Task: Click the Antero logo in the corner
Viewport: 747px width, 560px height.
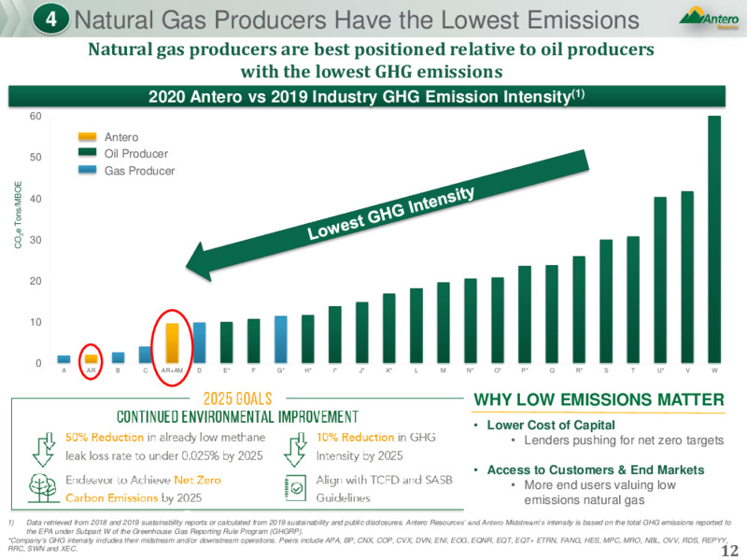Action: tap(710, 18)
